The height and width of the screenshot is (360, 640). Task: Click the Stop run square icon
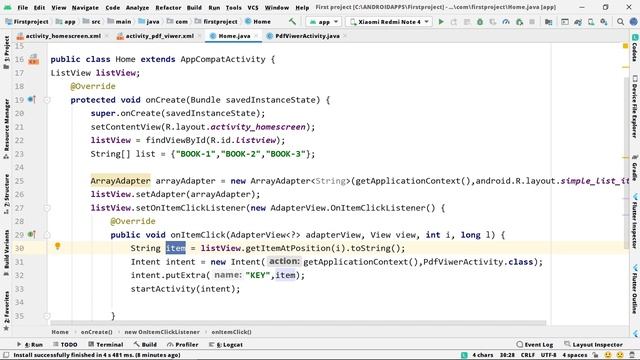pyautogui.click(x=532, y=22)
